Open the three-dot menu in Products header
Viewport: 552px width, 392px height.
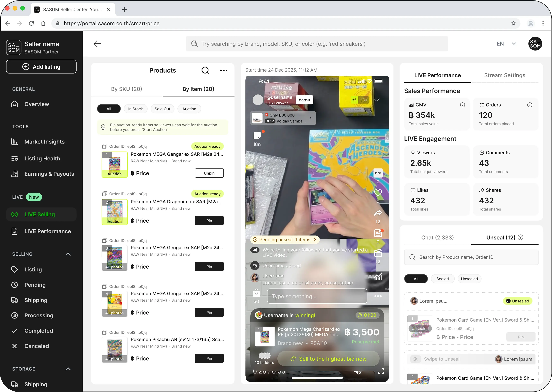coord(224,70)
